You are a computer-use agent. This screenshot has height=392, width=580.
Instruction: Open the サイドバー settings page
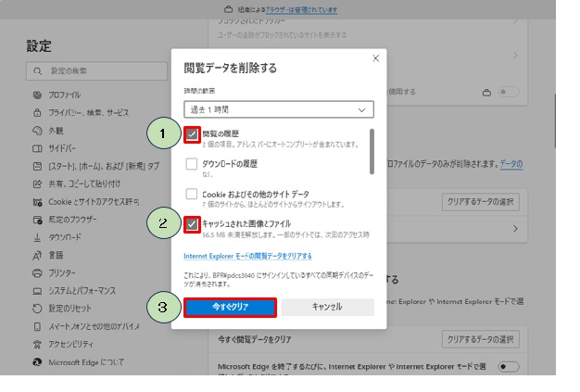click(x=62, y=148)
